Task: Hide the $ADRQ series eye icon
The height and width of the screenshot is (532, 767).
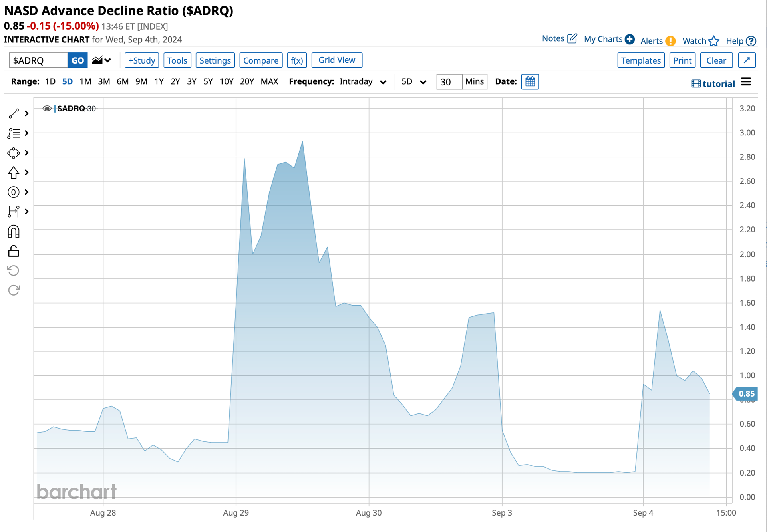Action: tap(47, 109)
